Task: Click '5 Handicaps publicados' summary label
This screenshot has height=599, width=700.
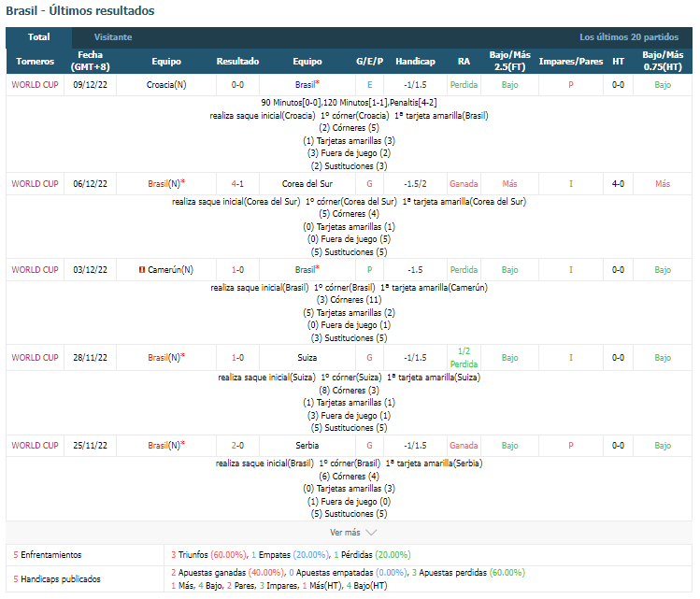Action: (x=57, y=579)
